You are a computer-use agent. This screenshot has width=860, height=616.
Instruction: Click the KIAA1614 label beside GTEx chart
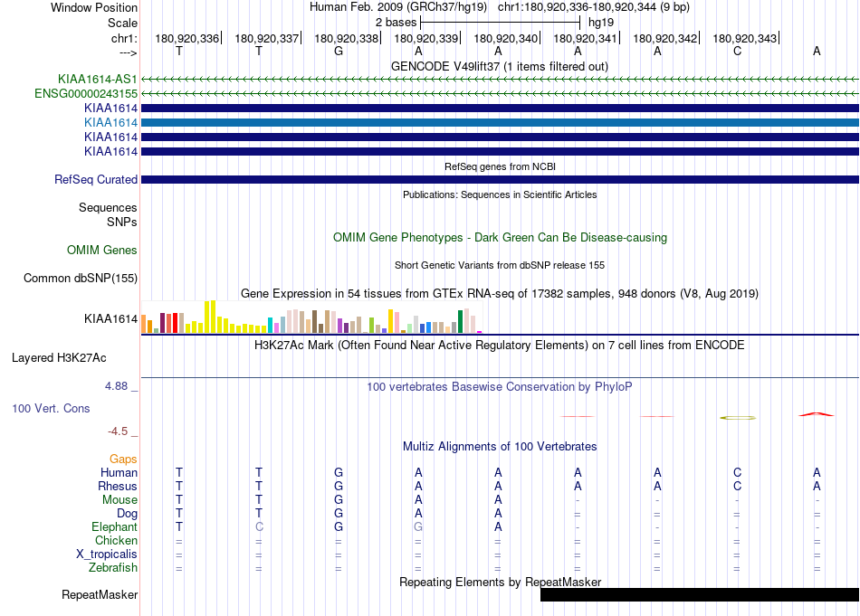pos(110,319)
